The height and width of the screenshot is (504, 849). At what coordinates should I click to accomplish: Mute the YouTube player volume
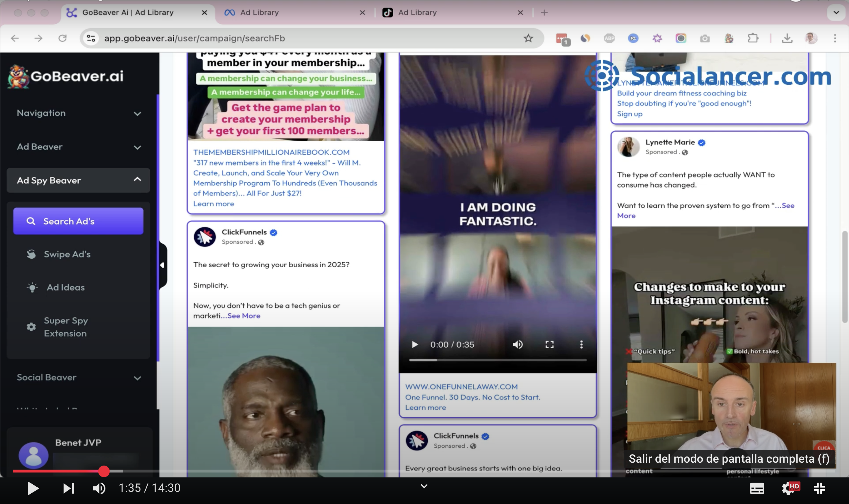click(99, 488)
